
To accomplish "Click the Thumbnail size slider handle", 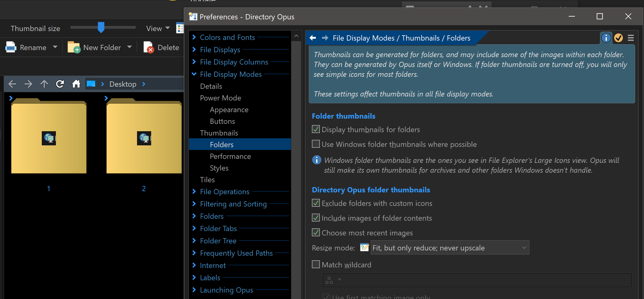I will [x=101, y=27].
